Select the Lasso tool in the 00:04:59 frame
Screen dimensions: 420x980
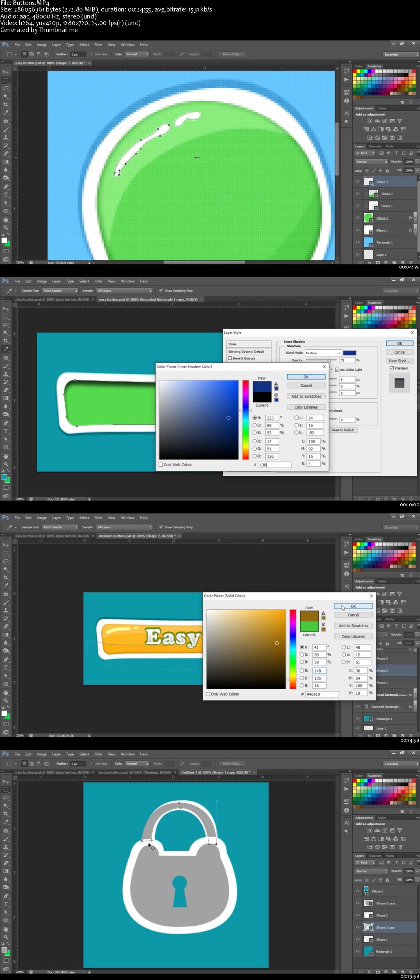tap(6, 88)
